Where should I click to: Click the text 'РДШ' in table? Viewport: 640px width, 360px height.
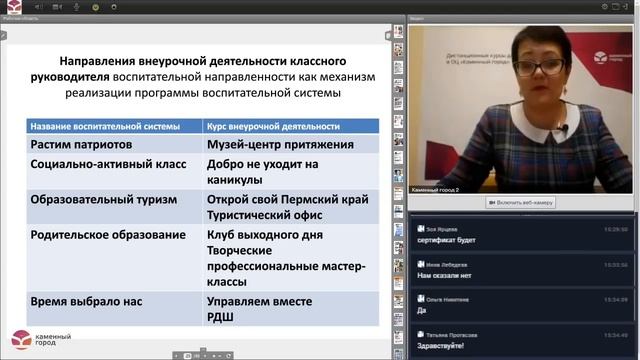220,317
